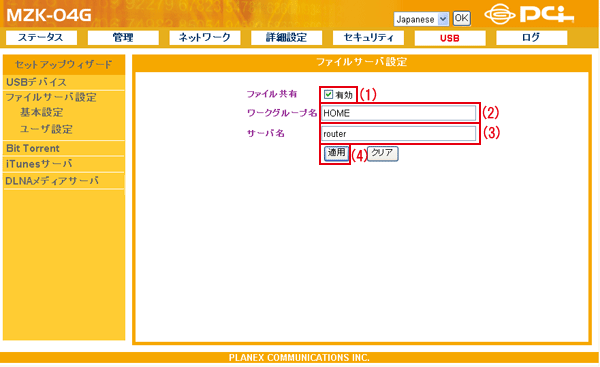The image size is (600, 367).
Task: Toggle the ファイル共有 有効 checkbox
Action: click(x=328, y=94)
